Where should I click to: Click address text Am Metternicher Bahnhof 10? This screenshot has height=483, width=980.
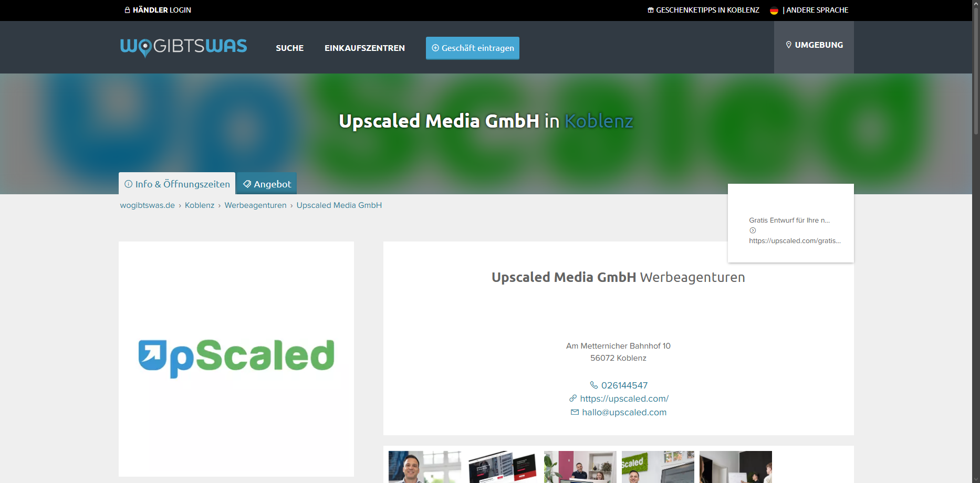pyautogui.click(x=618, y=346)
